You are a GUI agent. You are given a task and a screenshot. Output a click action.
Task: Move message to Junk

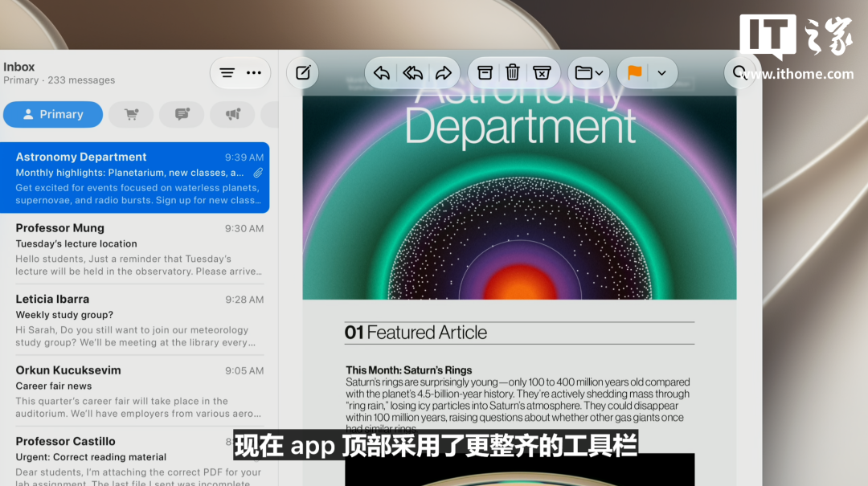(x=542, y=72)
